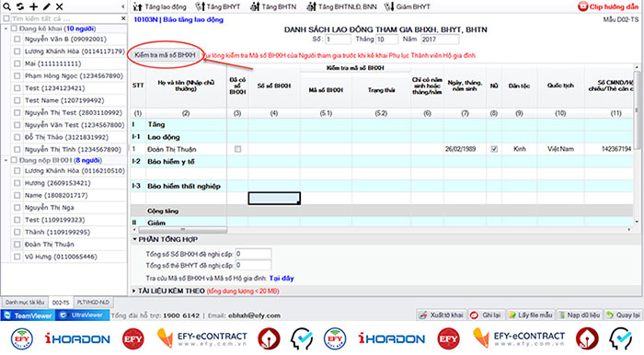
Task: Collapse sidebar using small left arrow
Action: 123,6
